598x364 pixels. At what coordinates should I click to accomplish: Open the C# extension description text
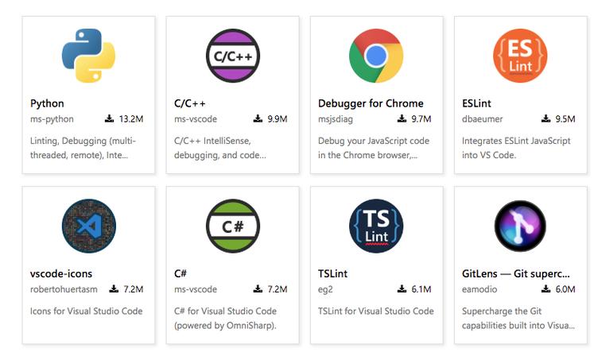[225, 318]
